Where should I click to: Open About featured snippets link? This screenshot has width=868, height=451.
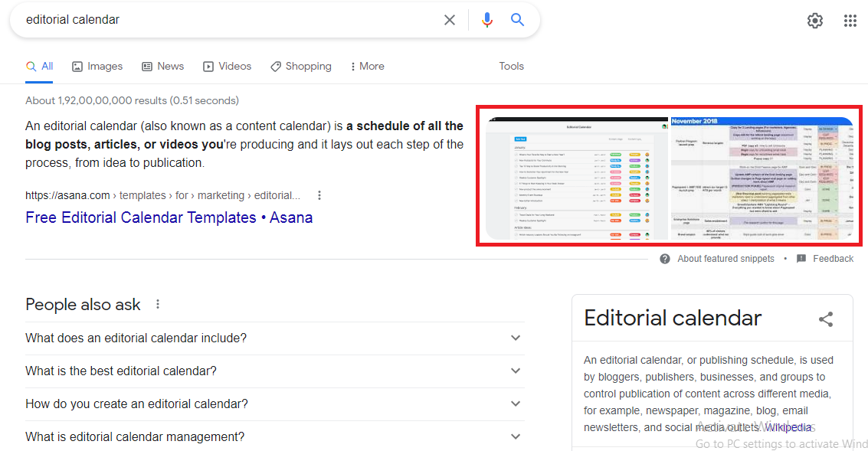[726, 259]
